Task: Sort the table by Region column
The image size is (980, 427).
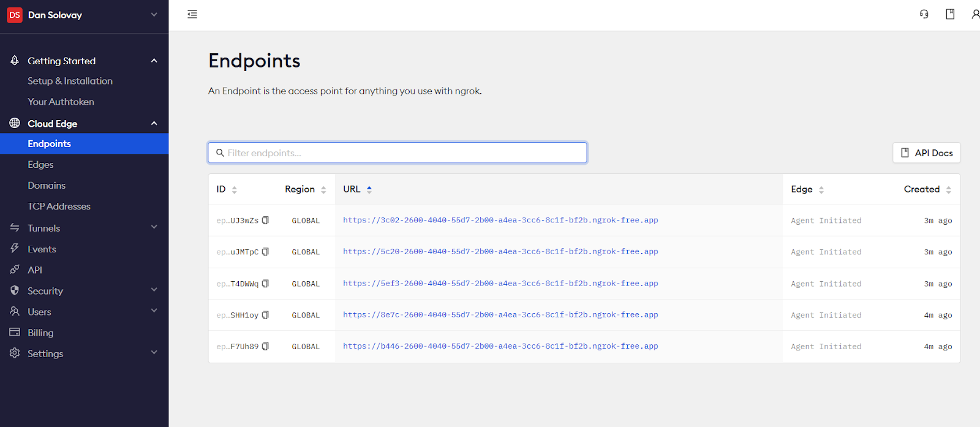Action: [323, 190]
